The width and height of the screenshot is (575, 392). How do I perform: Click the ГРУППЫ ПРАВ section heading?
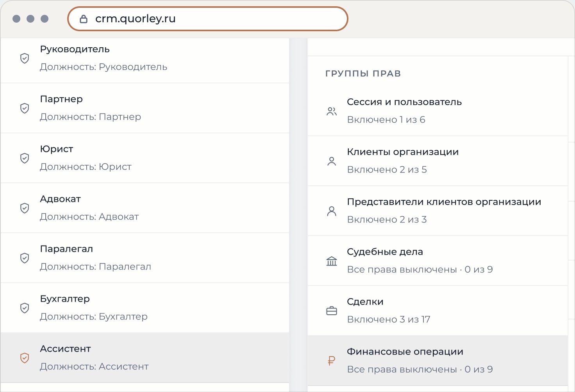pyautogui.click(x=363, y=73)
